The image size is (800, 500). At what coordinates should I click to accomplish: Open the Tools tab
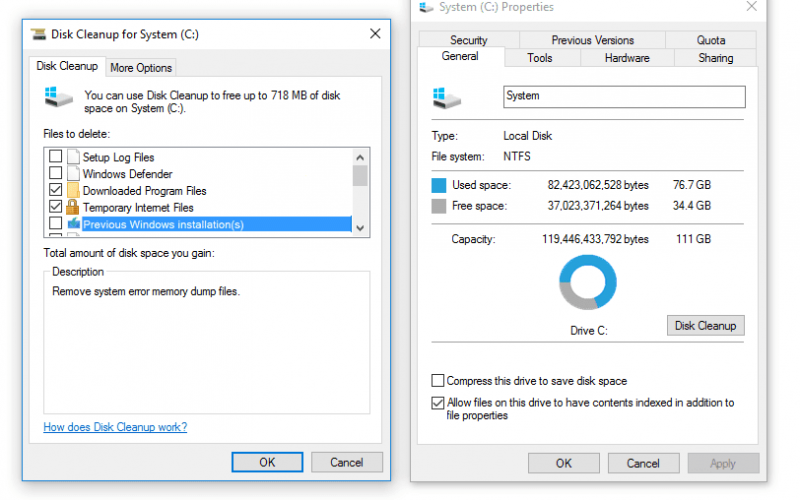(540, 58)
